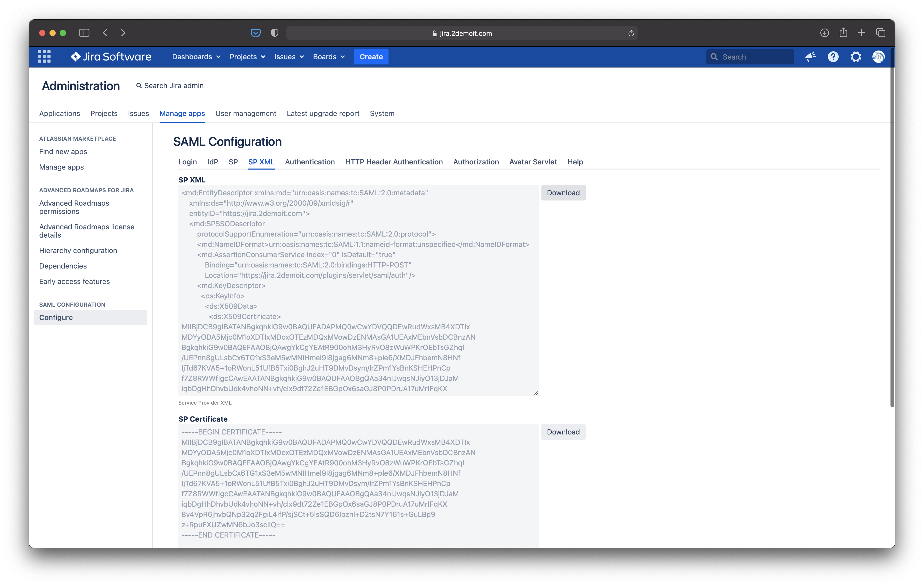Show the Safari tab overview
Viewport: 924px width, 586px height.
(881, 33)
